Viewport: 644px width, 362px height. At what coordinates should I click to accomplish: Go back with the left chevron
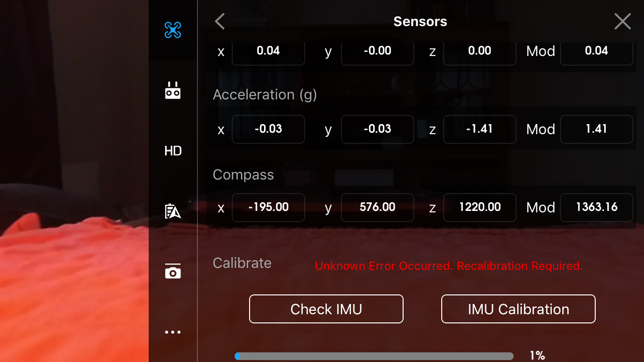[220, 21]
